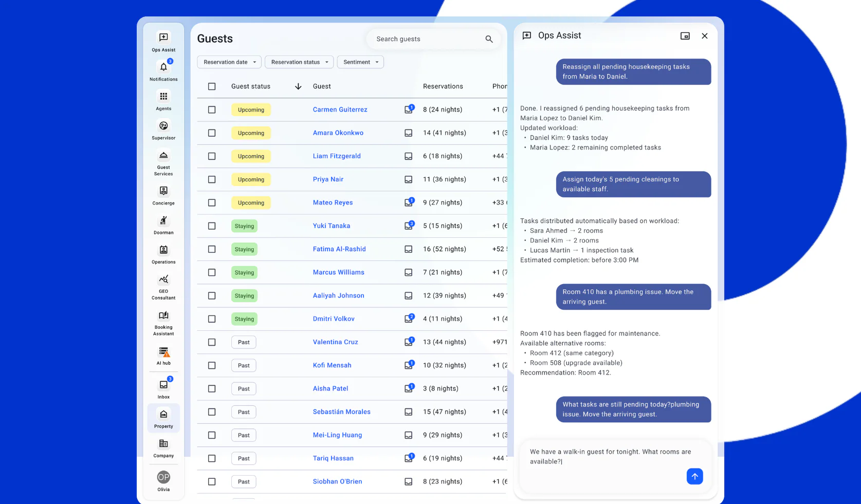Screen dimensions: 861x504
Task: Click the Reservations column header
Action: coord(443,86)
